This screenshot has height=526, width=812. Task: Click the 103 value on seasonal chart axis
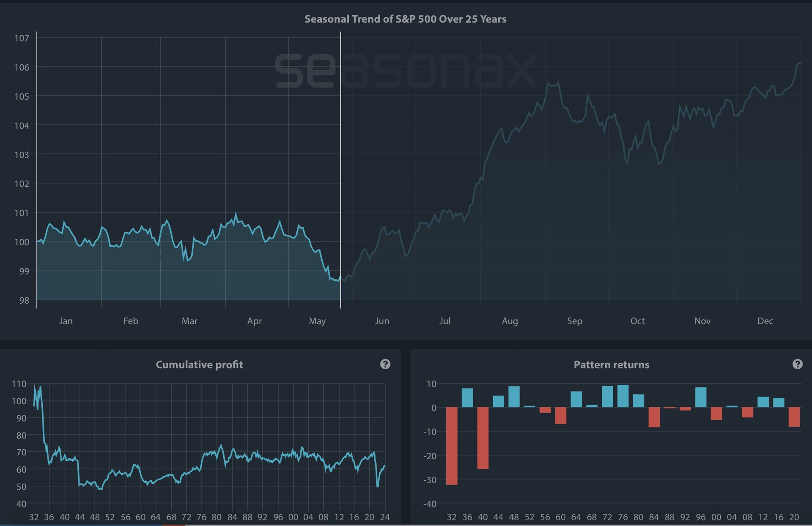click(22, 155)
